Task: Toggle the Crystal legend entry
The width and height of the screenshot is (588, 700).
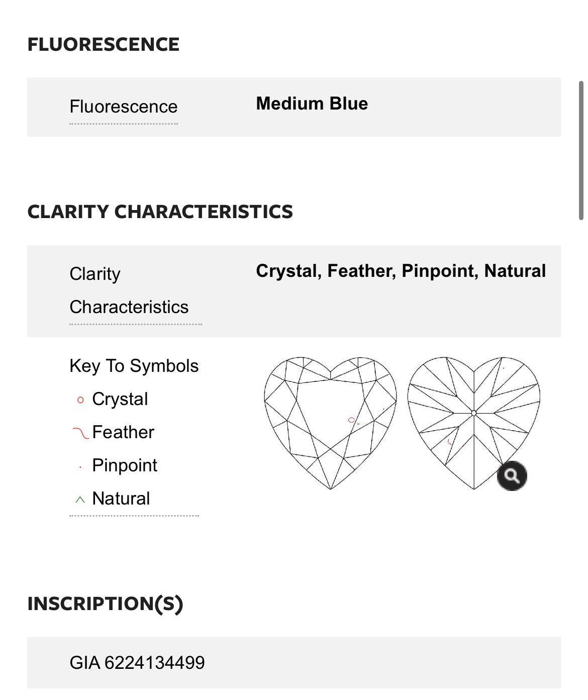Action: pyautogui.click(x=120, y=399)
